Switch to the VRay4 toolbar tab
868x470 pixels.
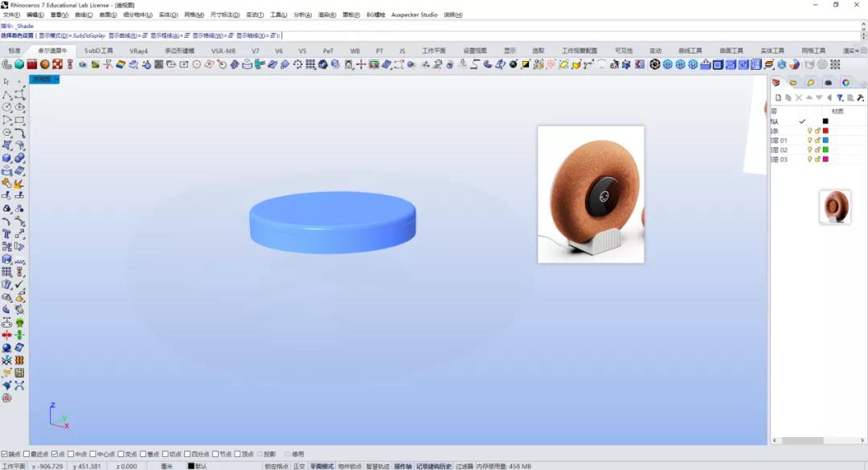(138, 51)
